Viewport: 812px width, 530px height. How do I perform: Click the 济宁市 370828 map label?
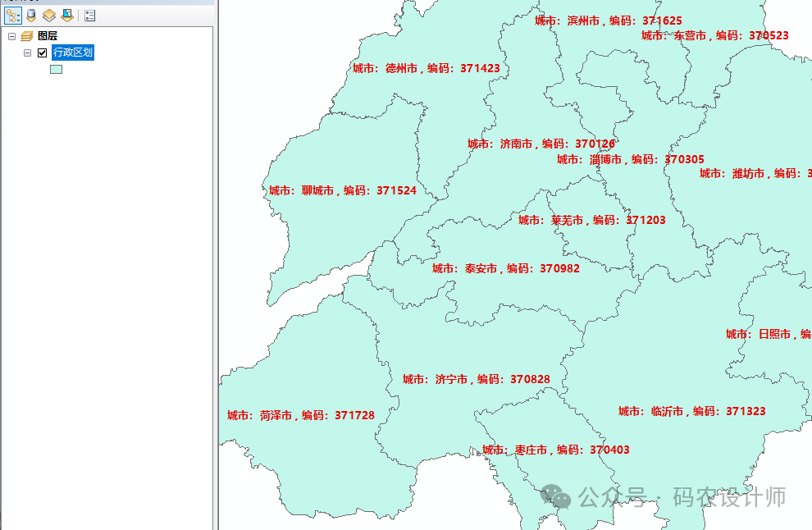[x=476, y=379]
